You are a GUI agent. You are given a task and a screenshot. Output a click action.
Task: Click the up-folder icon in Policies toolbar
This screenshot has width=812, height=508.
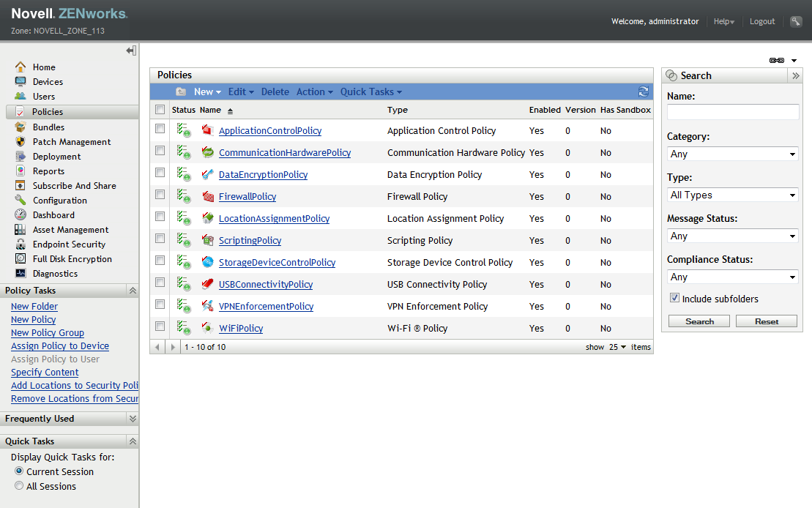tap(181, 91)
